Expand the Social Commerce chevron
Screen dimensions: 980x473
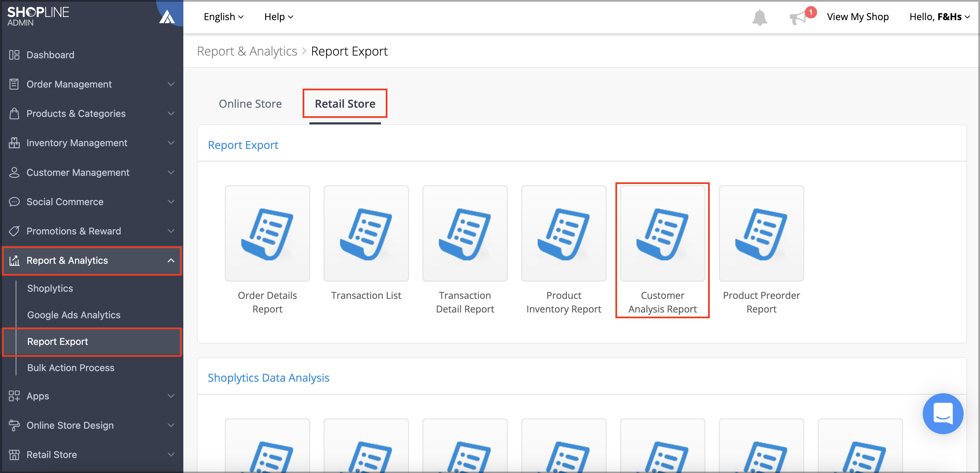tap(171, 202)
